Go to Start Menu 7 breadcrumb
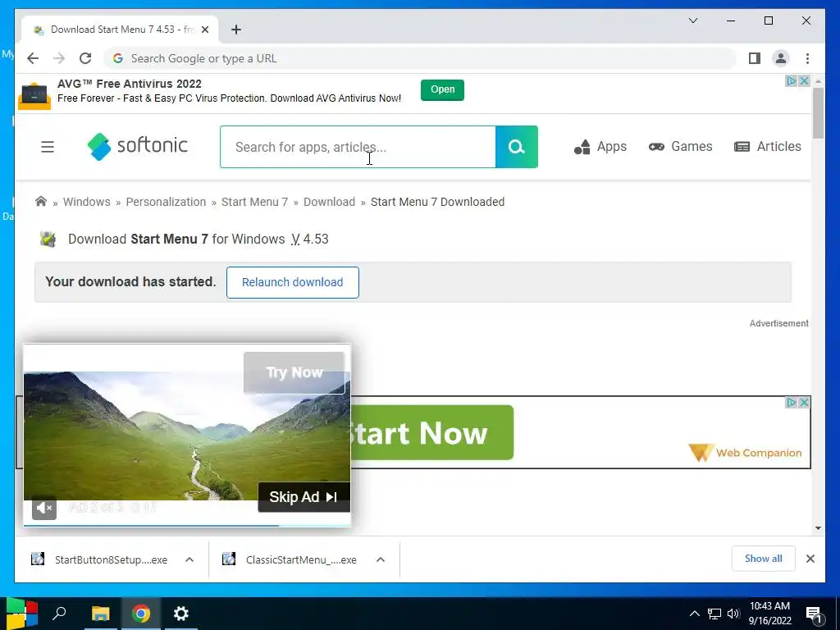This screenshot has width=840, height=630. point(254,202)
